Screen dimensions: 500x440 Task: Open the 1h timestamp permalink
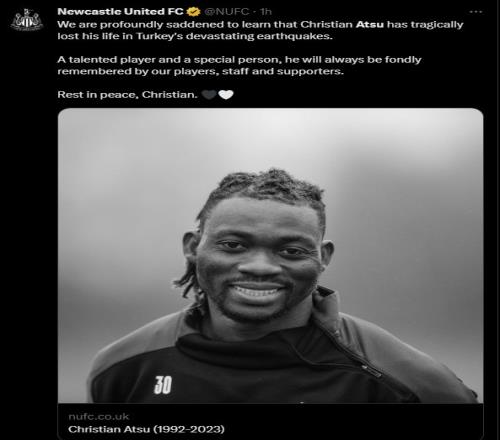(x=266, y=12)
